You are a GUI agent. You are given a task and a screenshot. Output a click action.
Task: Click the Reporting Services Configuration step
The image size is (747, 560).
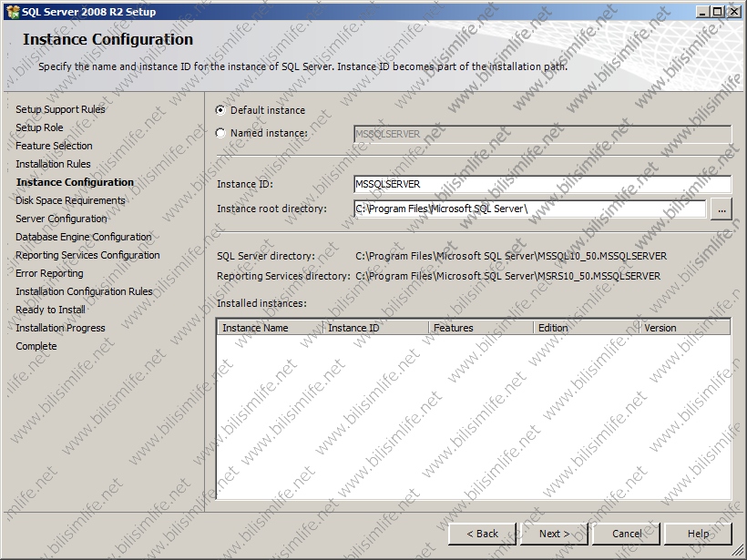pos(87,255)
